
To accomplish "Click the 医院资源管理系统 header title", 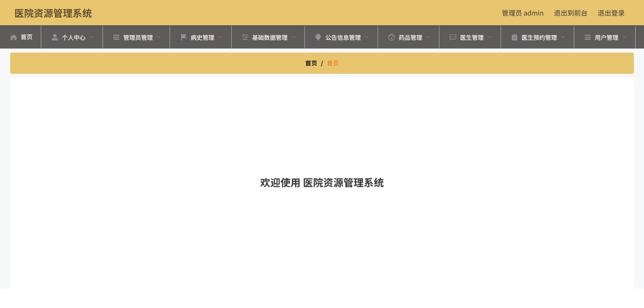I will coord(53,14).
